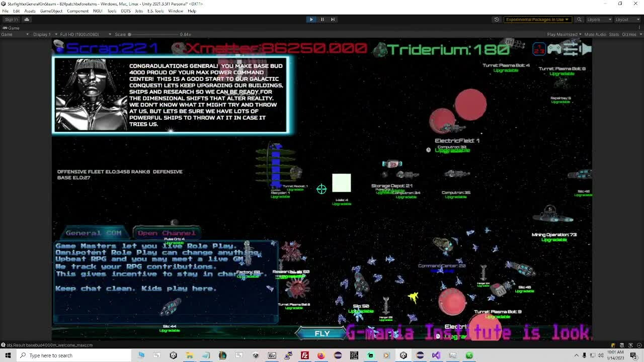Toggle Mute Audio in Game view

pyautogui.click(x=595, y=34)
